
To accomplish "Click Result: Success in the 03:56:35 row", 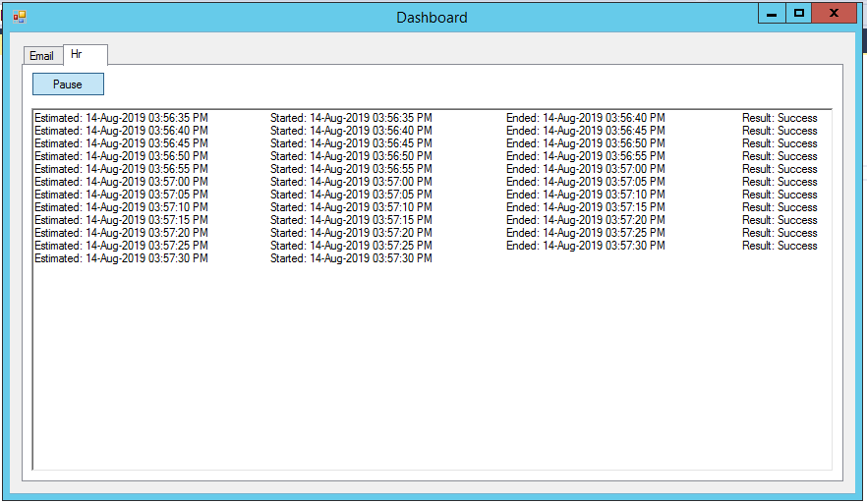I will [780, 118].
